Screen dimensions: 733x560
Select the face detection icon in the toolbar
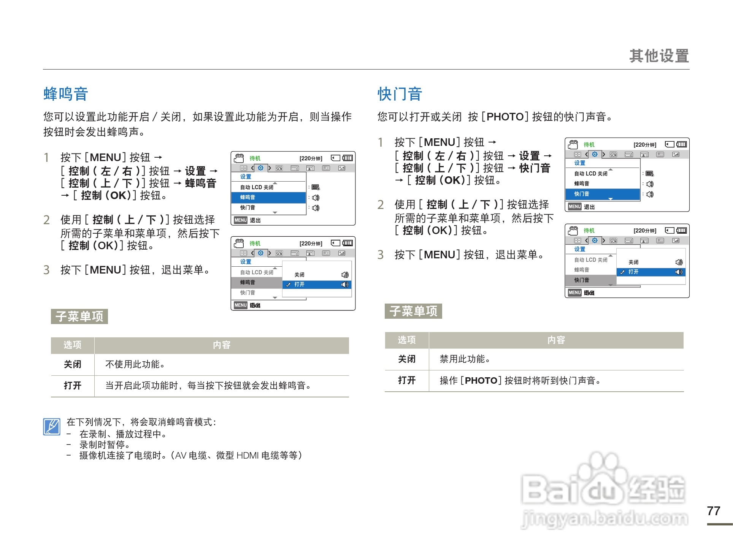pos(310,169)
